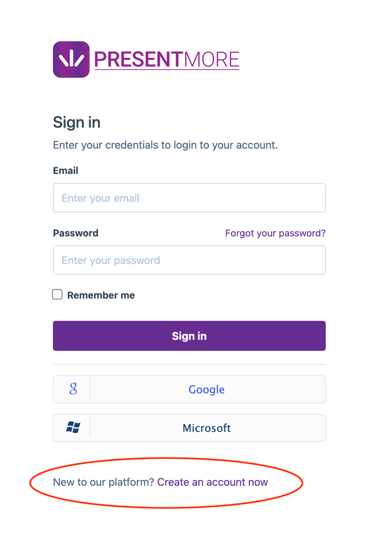
Task: Click the PRESENTMORE brand link
Action: 167,59
